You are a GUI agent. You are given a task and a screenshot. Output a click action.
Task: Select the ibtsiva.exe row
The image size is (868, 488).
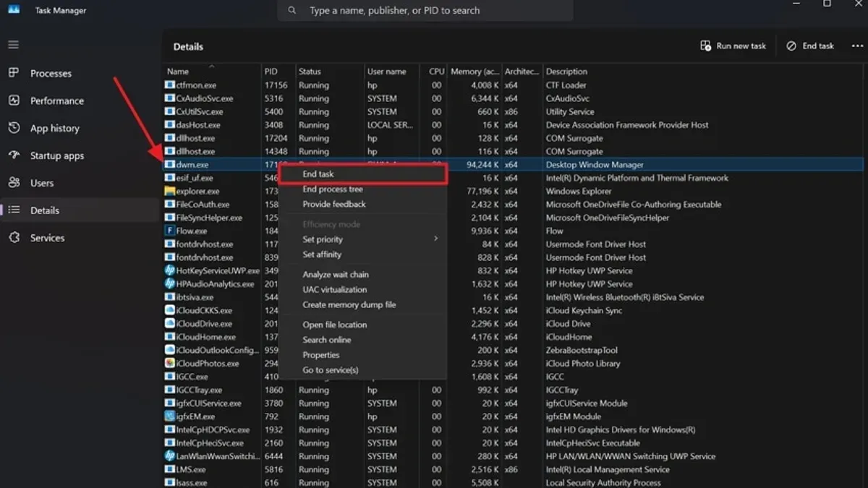[513, 297]
